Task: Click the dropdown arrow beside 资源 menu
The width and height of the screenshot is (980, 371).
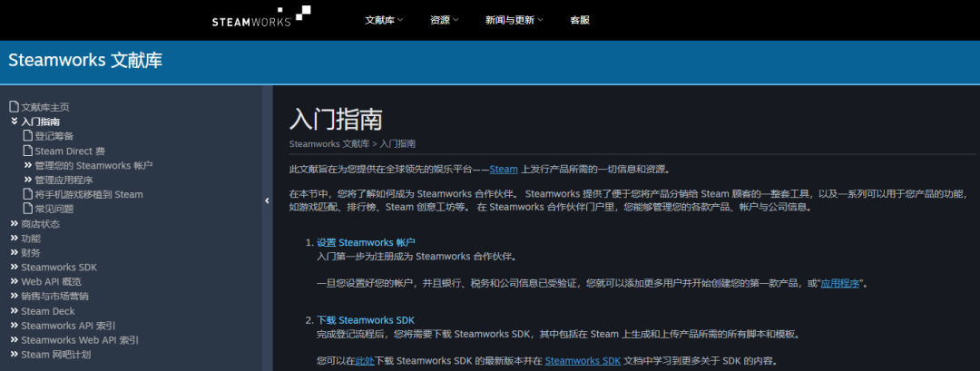Action: (x=456, y=20)
